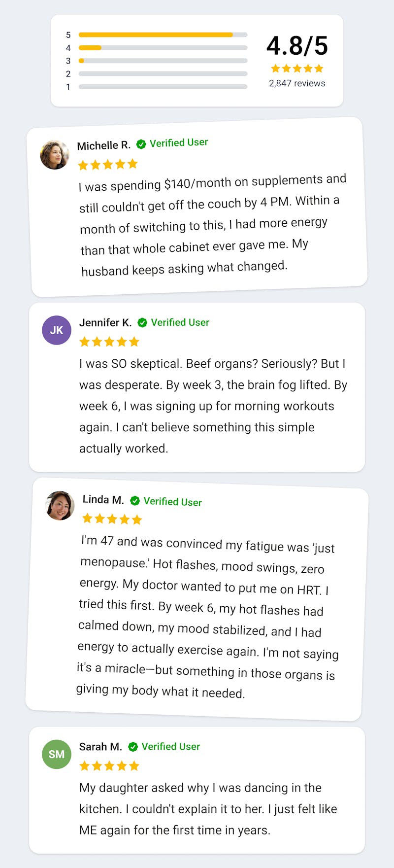Click verified checkmark badge beside Jennifer K.
This screenshot has width=394, height=868.
point(142,323)
